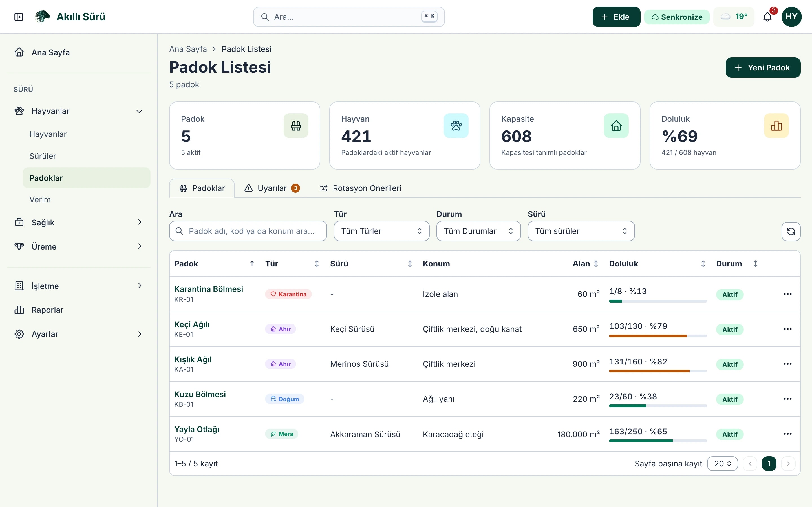
Task: Click the weather 19° widget
Action: click(734, 17)
